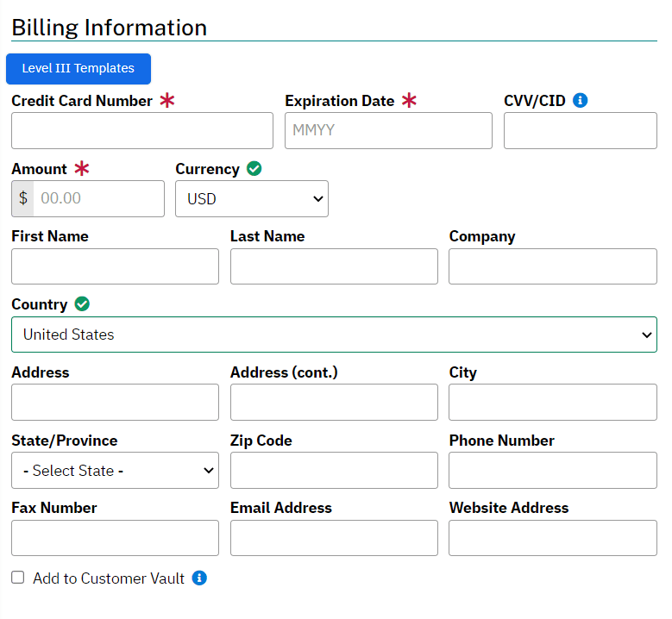Click the Phone Number text box

pyautogui.click(x=552, y=471)
